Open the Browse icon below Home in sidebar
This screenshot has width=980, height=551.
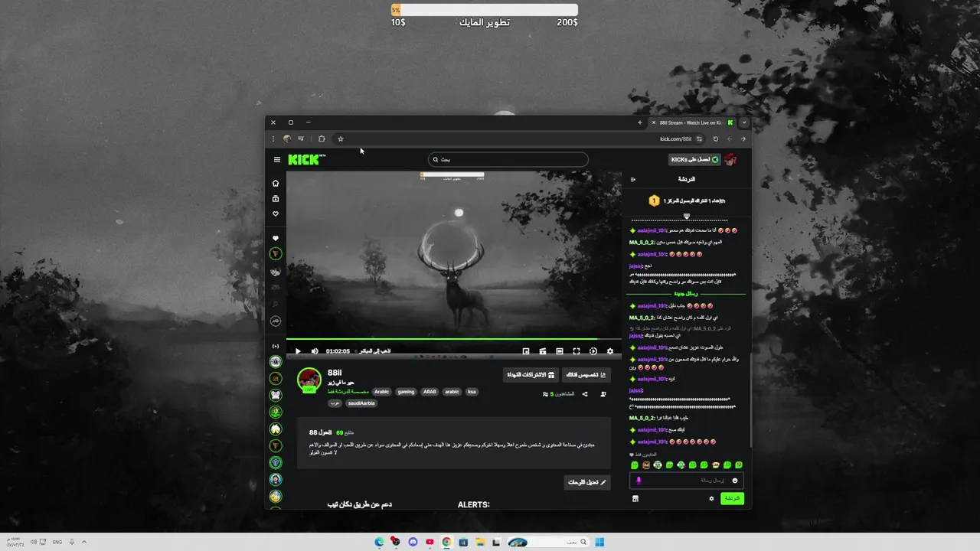[x=276, y=198]
